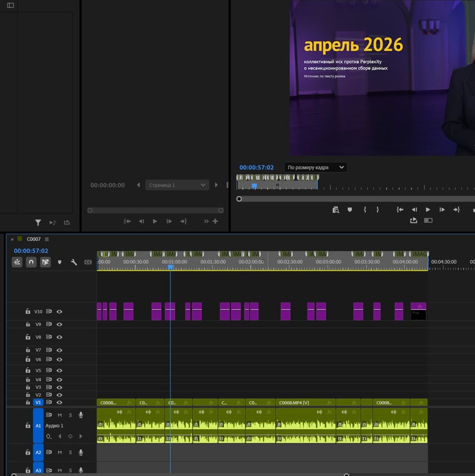Viewport: 475px width, 476px height.
Task: Open 'Страница 1' page dropdown
Action: coord(177,185)
